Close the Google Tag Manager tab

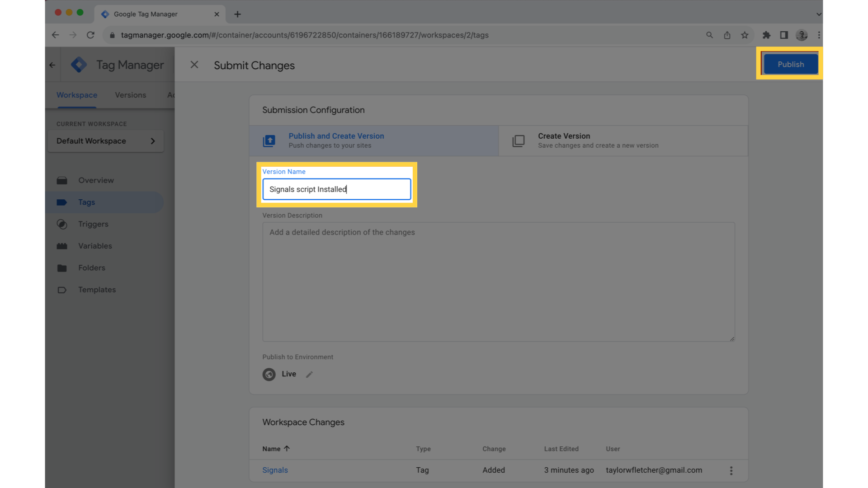pyautogui.click(x=217, y=14)
